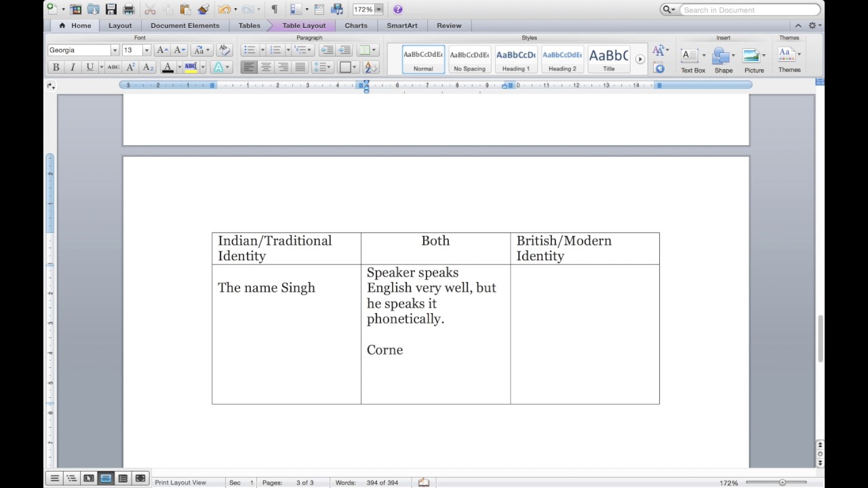
Task: Apply the Title style
Action: click(608, 60)
